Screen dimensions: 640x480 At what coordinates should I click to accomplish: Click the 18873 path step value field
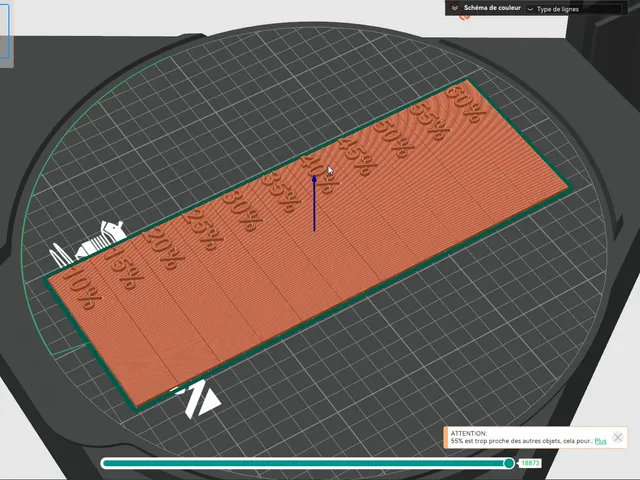(x=530, y=463)
